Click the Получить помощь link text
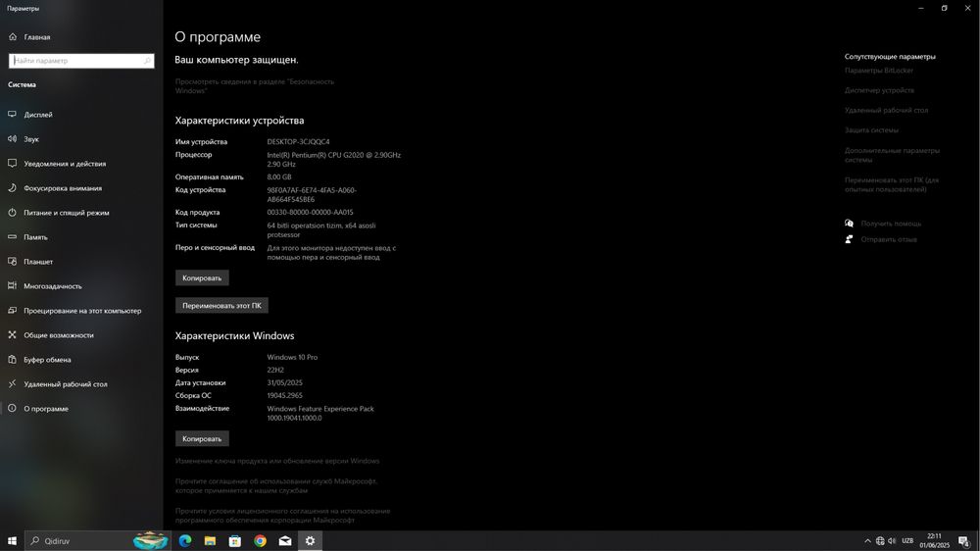980x551 pixels. click(891, 224)
